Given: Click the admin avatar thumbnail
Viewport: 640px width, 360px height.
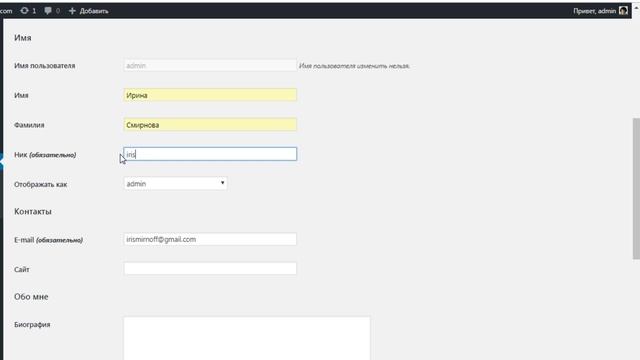Looking at the screenshot, I should 623,11.
